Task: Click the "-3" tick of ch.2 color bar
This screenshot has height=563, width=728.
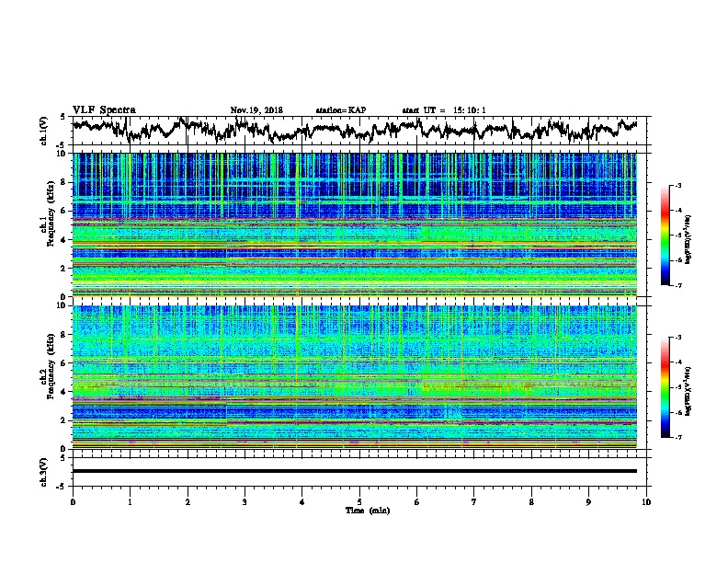Action: 677,338
